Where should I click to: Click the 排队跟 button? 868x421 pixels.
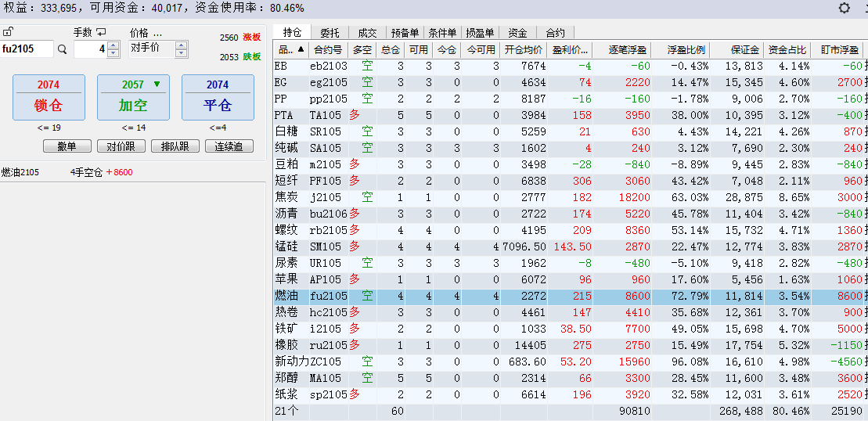[x=175, y=146]
